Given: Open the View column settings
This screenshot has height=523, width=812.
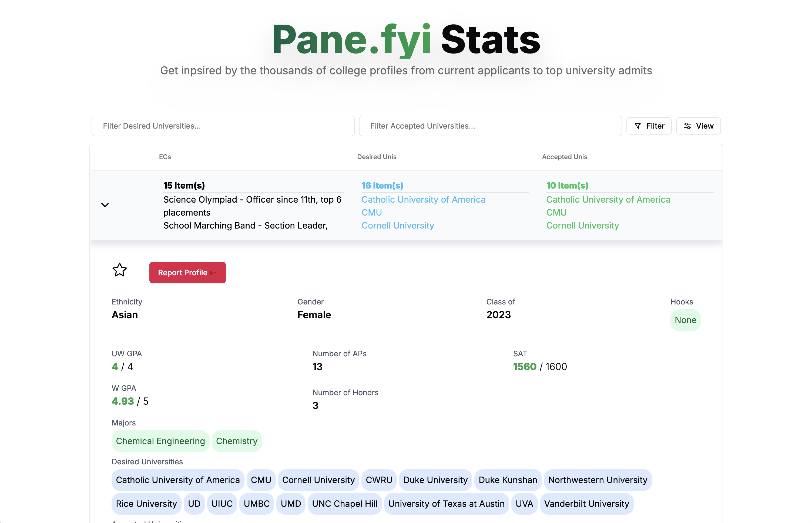Looking at the screenshot, I should tap(698, 126).
